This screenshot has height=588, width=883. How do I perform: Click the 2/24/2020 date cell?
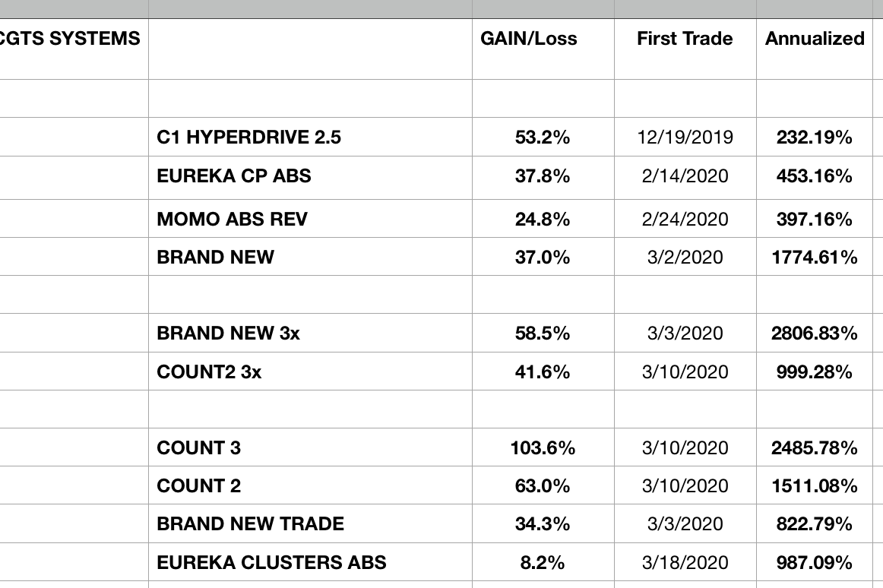(685, 220)
